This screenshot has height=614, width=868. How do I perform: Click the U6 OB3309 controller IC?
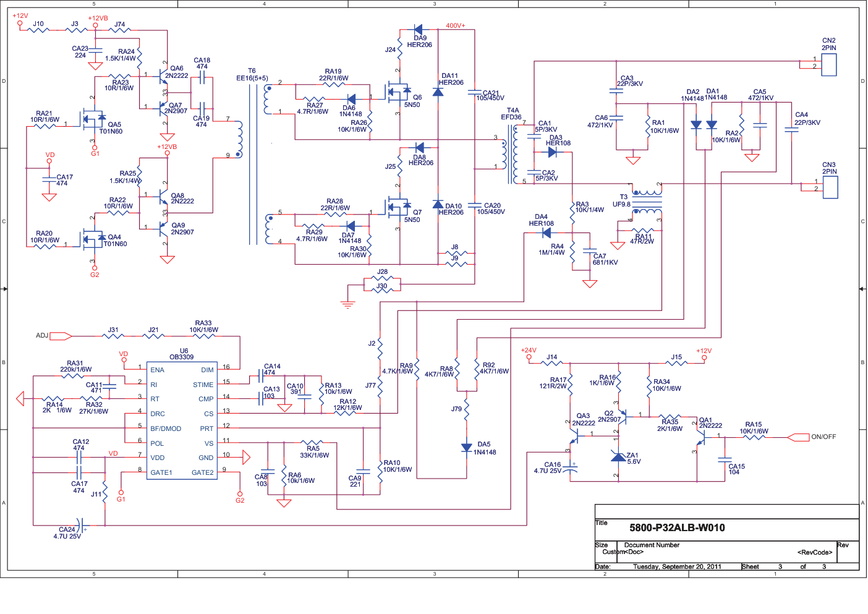(x=182, y=420)
